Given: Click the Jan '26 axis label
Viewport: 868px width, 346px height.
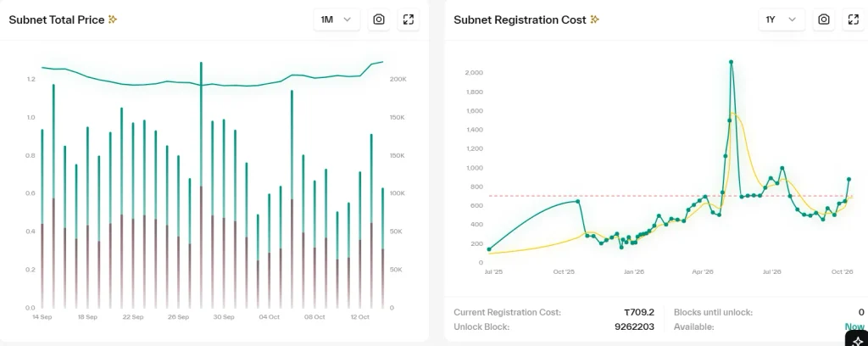Looking at the screenshot, I should click(x=634, y=272).
